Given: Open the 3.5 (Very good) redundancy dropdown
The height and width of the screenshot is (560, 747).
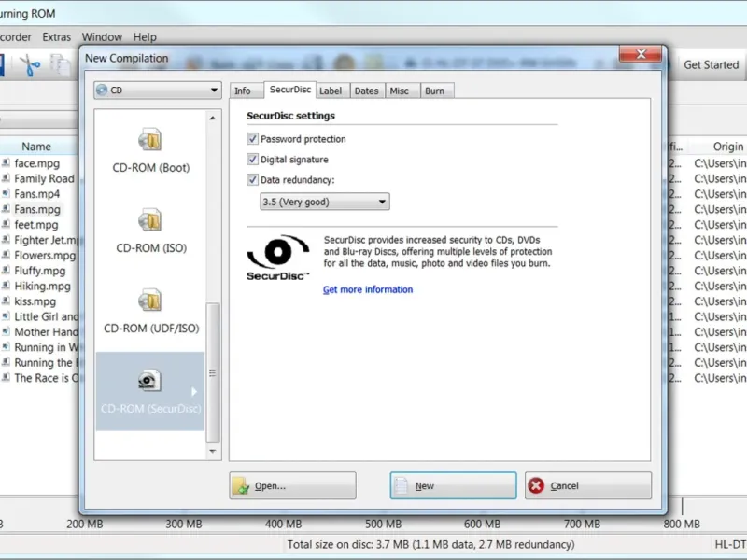Looking at the screenshot, I should click(x=324, y=202).
